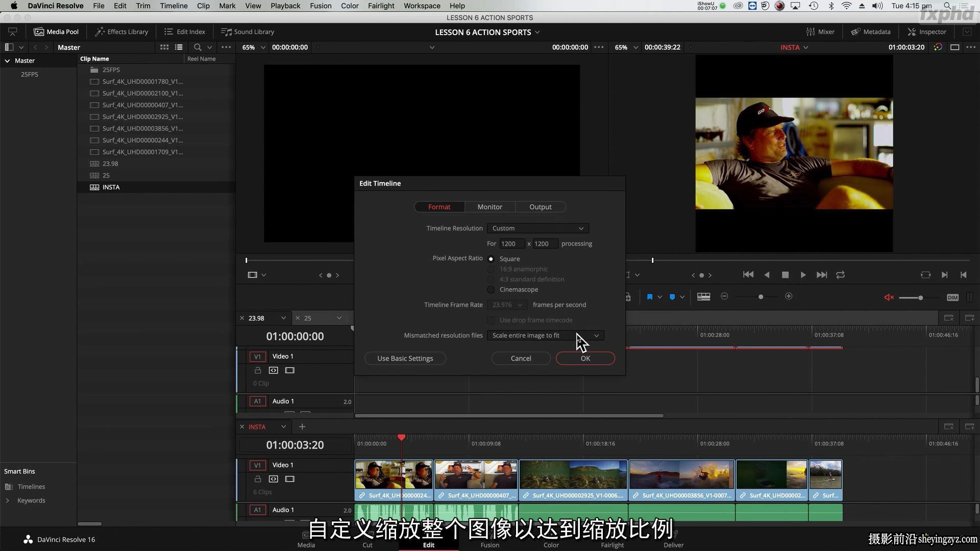This screenshot has height=551, width=980.
Task: Open the Metadata panel
Action: click(871, 32)
